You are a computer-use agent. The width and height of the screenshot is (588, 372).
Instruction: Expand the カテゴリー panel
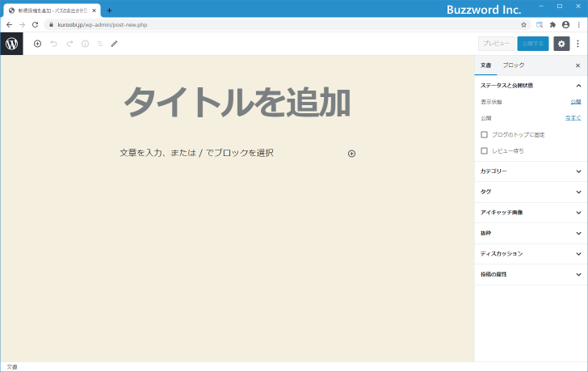point(531,171)
